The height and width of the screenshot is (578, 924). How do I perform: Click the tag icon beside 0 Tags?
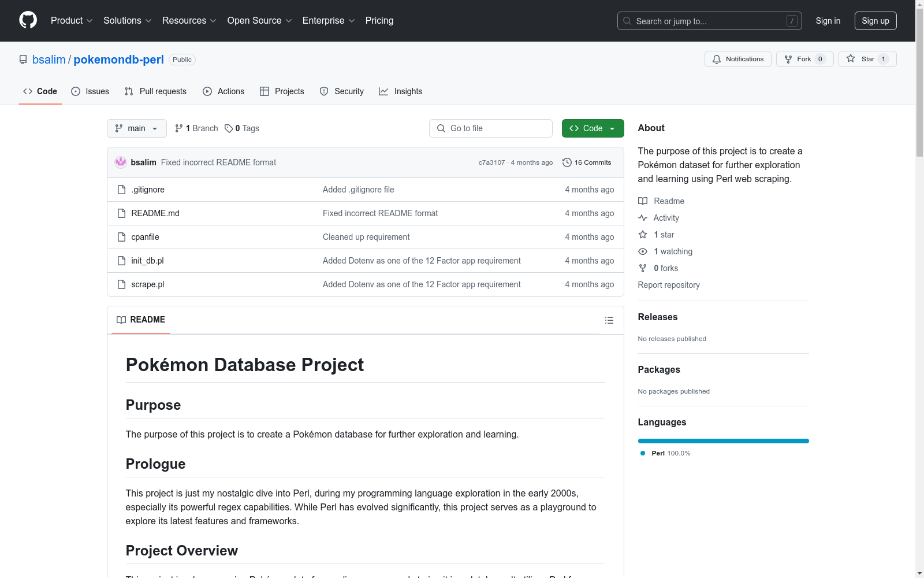pyautogui.click(x=229, y=128)
